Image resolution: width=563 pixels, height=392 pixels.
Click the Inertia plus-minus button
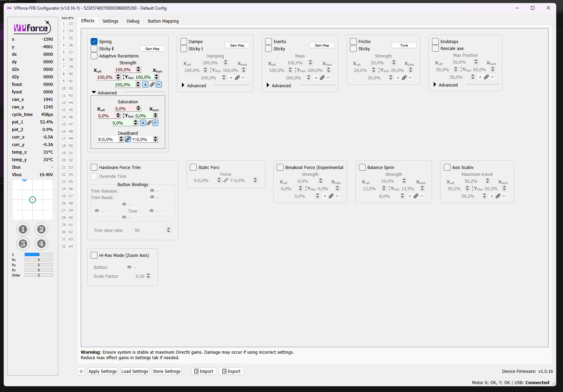pyautogui.click(x=316, y=78)
